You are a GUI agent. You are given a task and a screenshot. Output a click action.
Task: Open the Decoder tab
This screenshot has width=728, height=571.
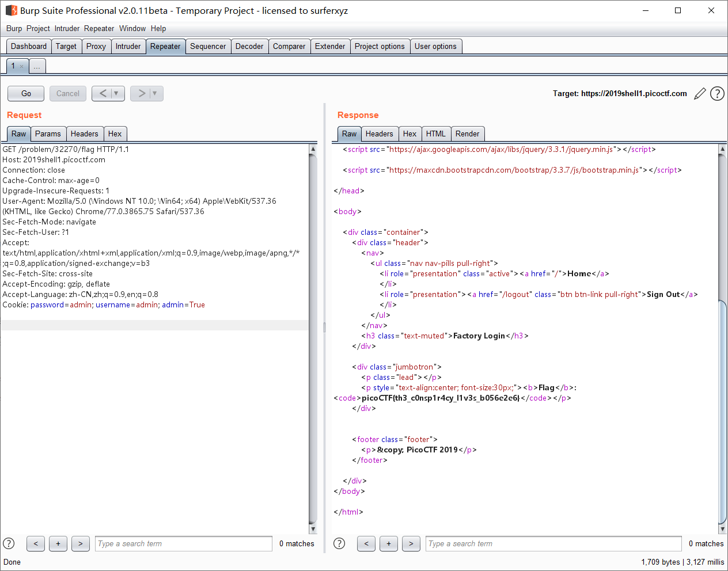tap(249, 47)
